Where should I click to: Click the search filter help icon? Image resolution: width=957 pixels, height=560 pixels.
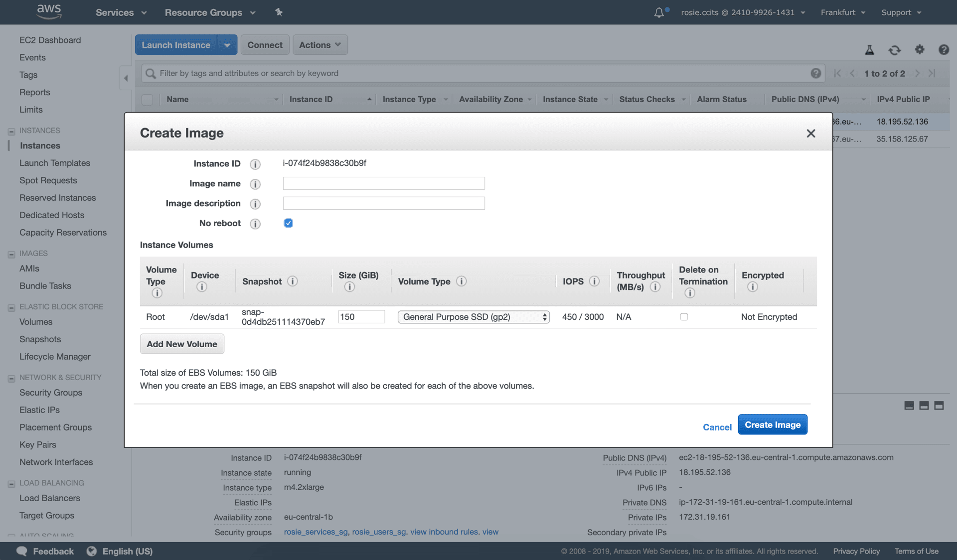[815, 73]
